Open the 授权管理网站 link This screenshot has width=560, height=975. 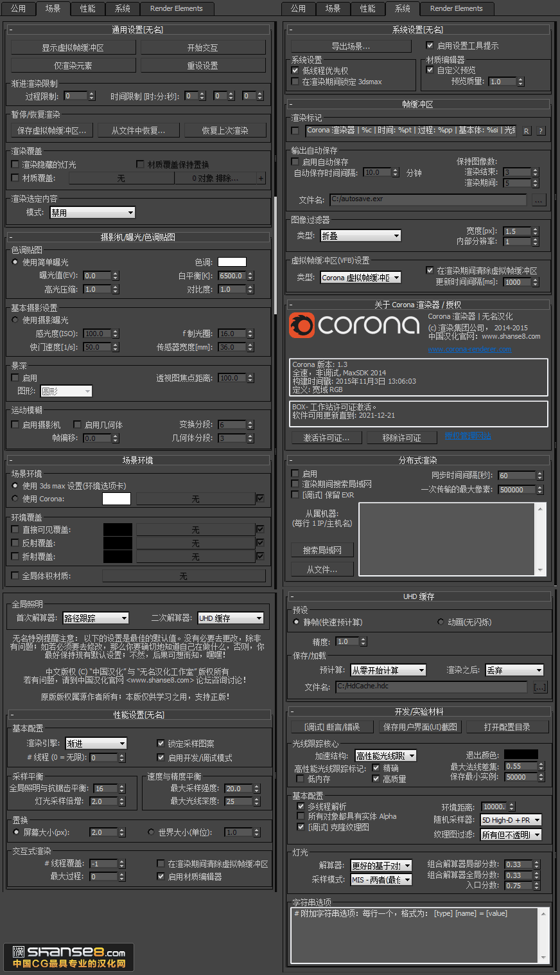pos(468,436)
